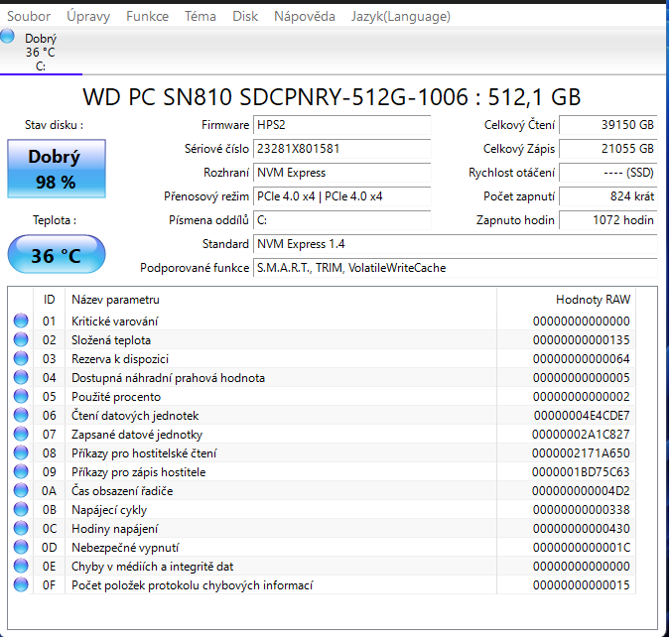
Task: Click the blue disk status icon above drive C:
Action: pyautogui.click(x=9, y=37)
